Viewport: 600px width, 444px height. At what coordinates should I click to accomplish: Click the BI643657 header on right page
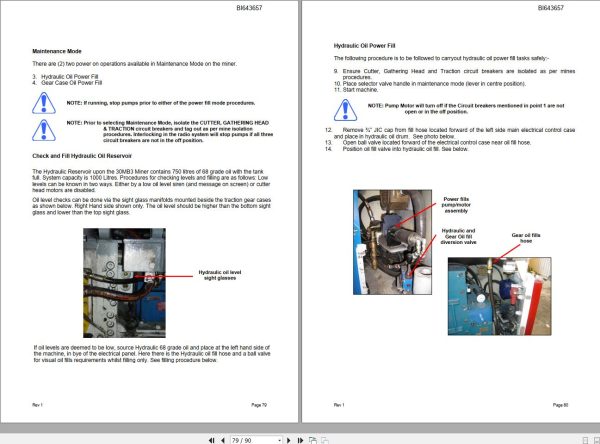pos(551,8)
